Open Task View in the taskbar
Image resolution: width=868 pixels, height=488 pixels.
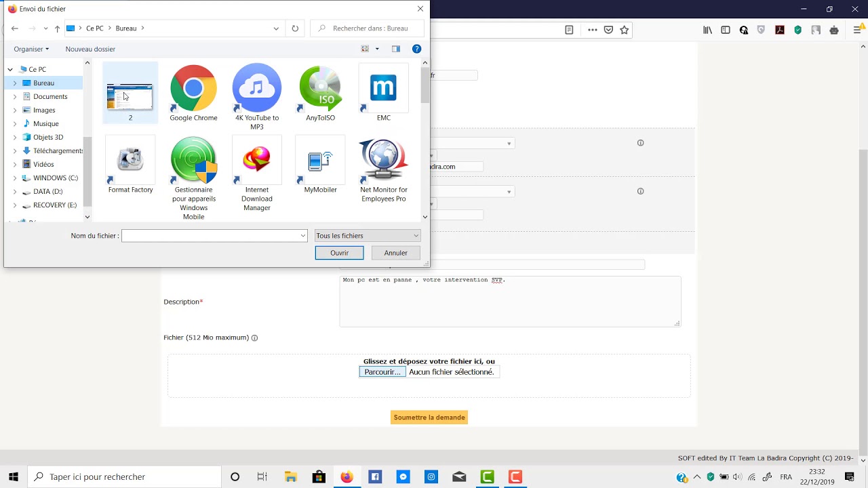click(x=262, y=476)
